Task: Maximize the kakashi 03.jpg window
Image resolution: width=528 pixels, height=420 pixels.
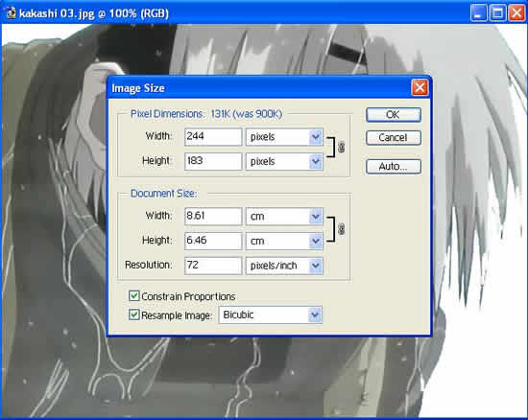Action: (x=497, y=13)
